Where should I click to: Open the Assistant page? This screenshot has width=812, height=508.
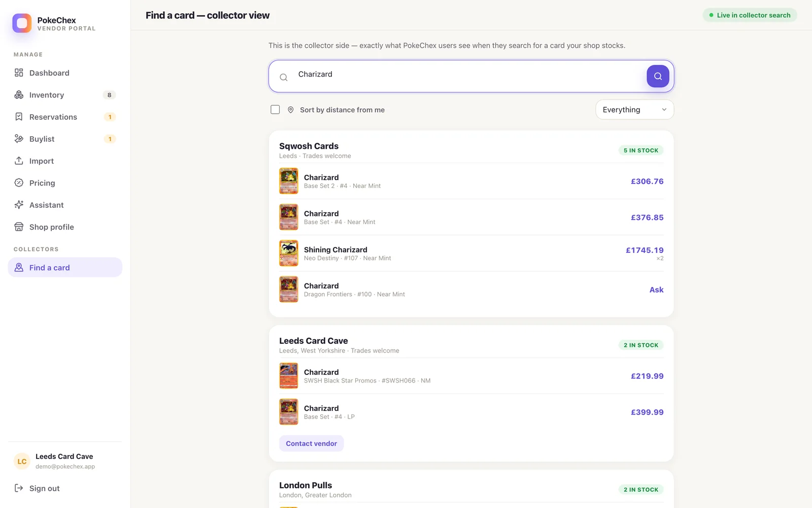tap(65, 205)
